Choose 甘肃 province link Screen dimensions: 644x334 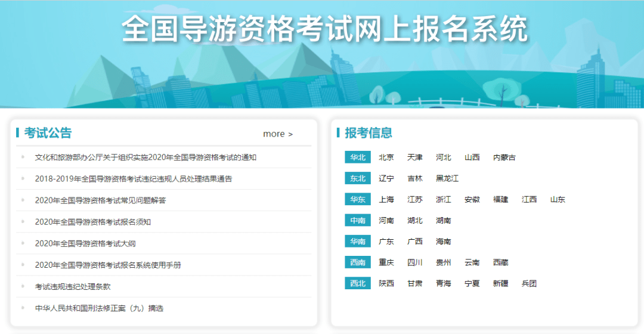click(x=415, y=283)
